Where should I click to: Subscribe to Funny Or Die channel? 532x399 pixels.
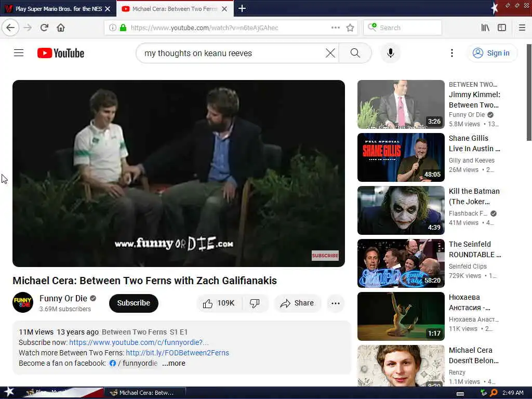click(134, 303)
